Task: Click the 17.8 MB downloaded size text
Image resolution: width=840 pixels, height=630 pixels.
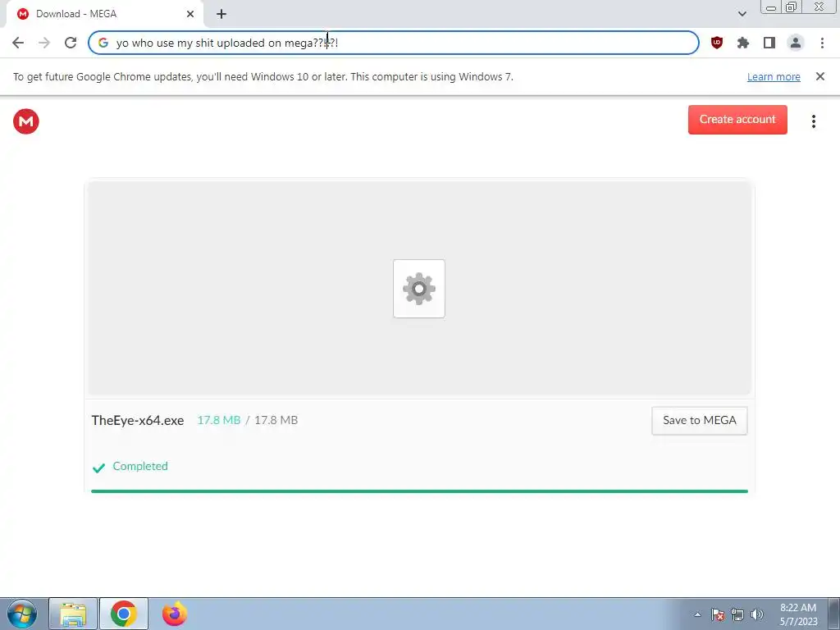Action: [x=218, y=420]
